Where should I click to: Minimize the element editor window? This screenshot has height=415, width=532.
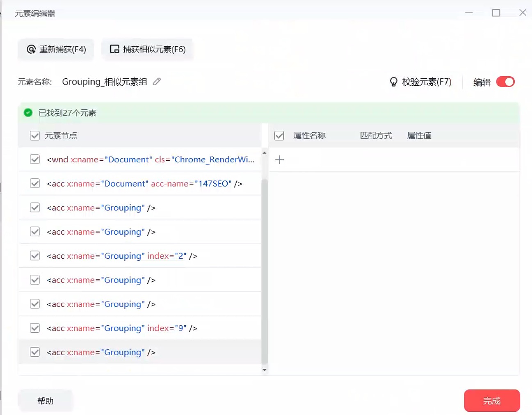[469, 13]
